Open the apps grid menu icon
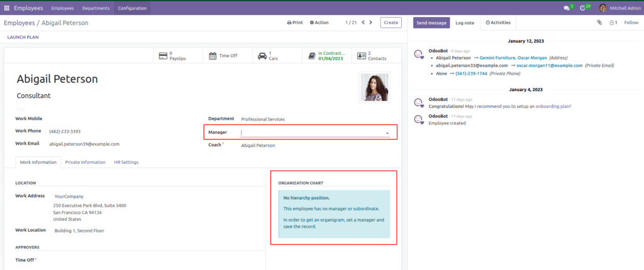 coord(6,8)
